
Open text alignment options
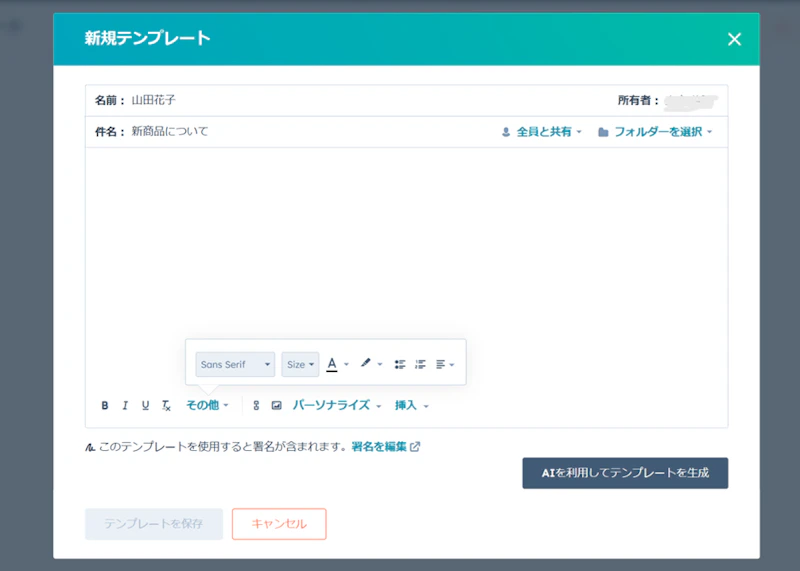(x=445, y=364)
